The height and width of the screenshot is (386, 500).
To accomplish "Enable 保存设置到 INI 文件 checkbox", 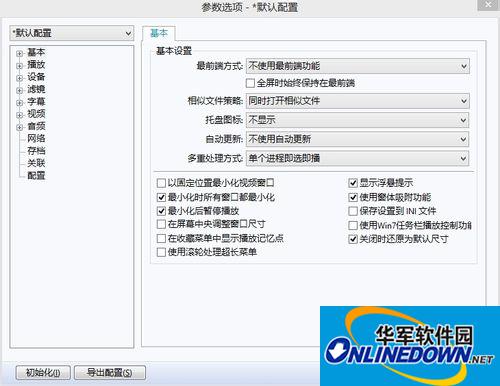I will click(x=353, y=211).
